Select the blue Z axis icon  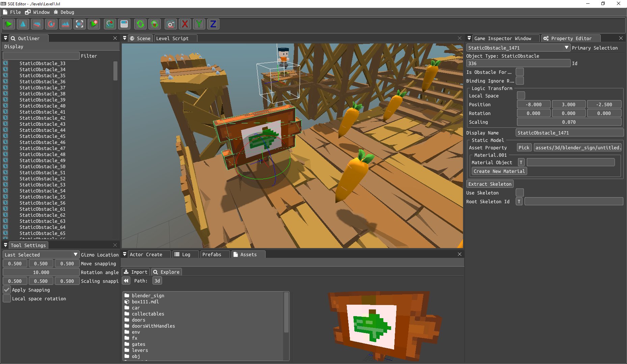tap(213, 24)
